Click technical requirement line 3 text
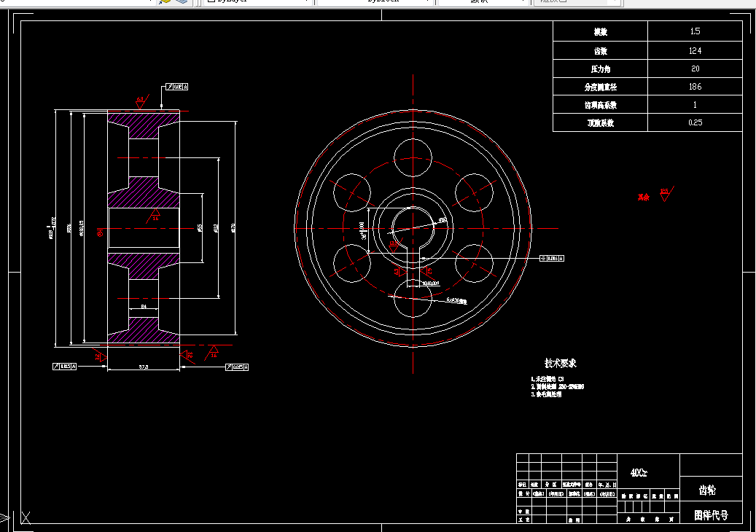Screen dimensions: 756x532 [x=546, y=394]
